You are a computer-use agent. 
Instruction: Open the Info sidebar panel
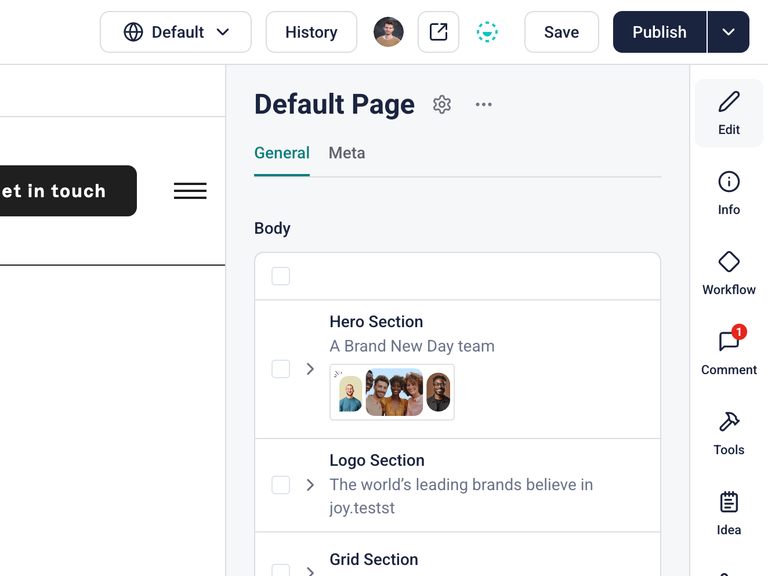coord(729,193)
